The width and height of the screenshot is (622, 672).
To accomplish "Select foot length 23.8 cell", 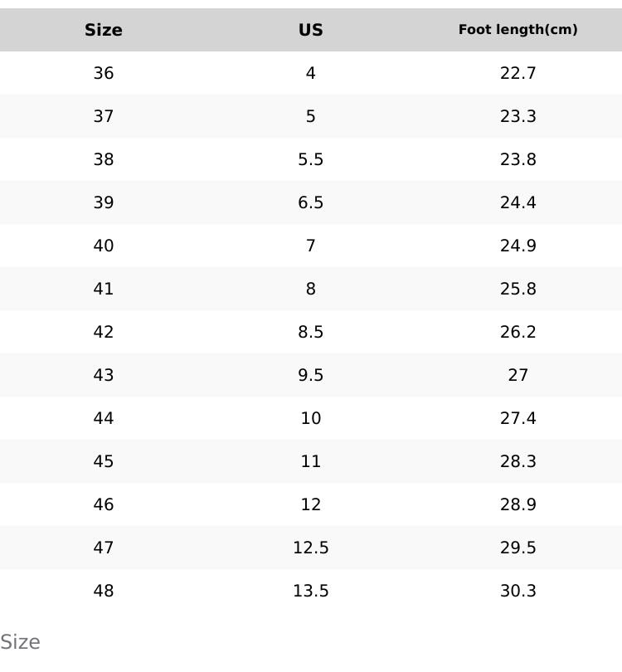I will coord(518,159).
